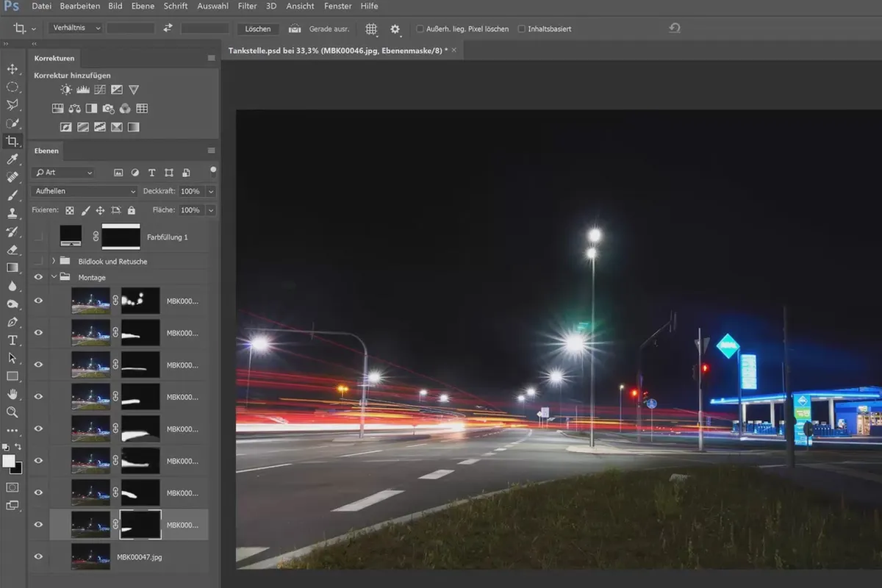The width and height of the screenshot is (882, 588).
Task: Add a Curves adjustment
Action: click(x=100, y=90)
